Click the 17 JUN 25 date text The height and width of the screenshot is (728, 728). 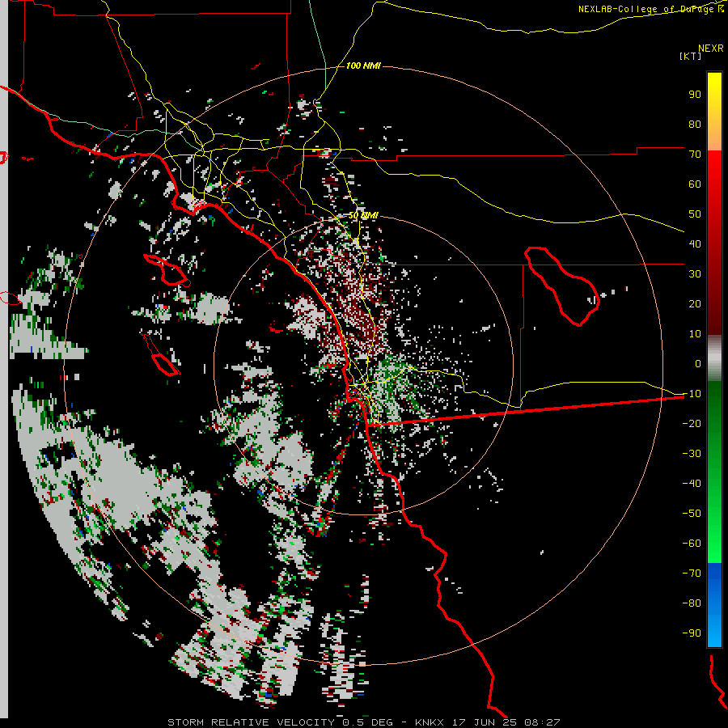(485, 722)
